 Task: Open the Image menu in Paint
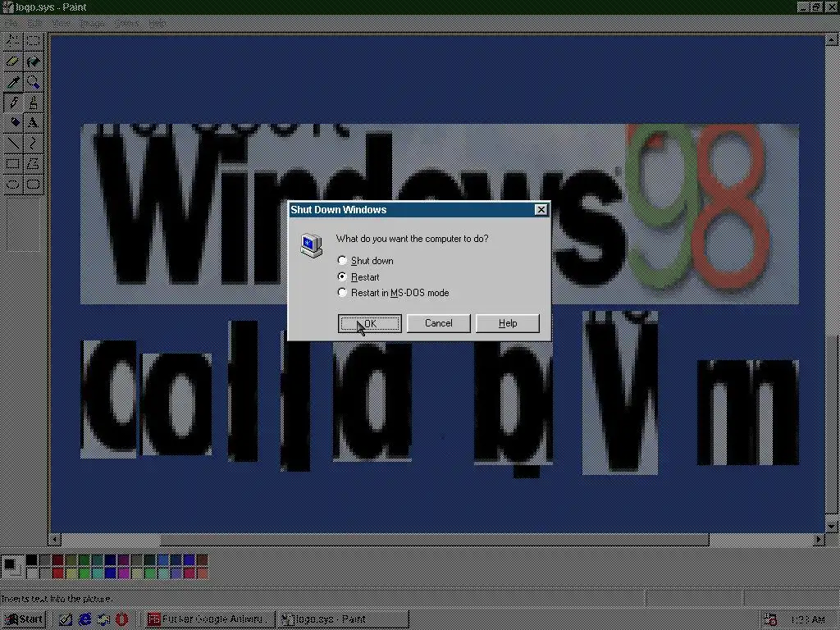[92, 23]
